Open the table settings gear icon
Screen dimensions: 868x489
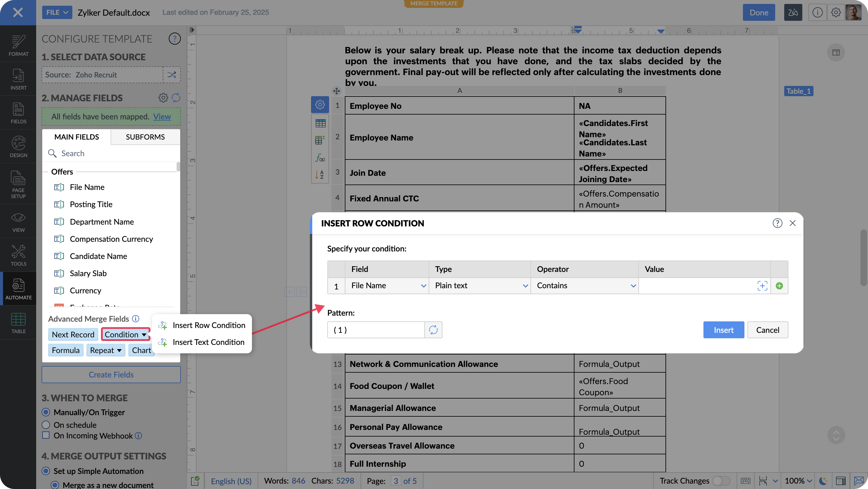tap(320, 105)
